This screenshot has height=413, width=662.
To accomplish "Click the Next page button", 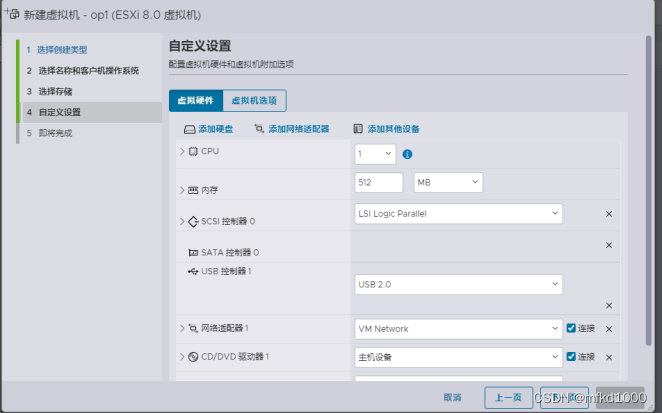I will [564, 397].
